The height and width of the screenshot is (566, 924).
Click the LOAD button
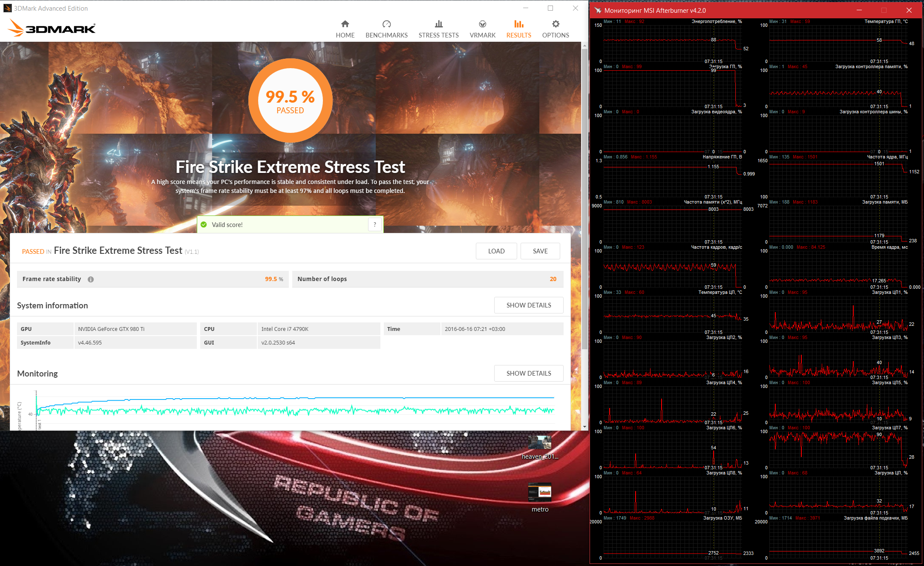(496, 251)
